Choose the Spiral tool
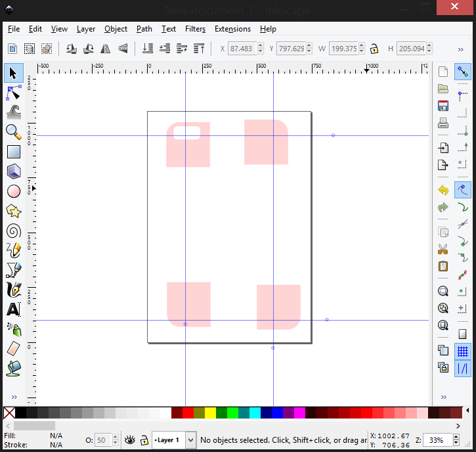 tap(13, 231)
